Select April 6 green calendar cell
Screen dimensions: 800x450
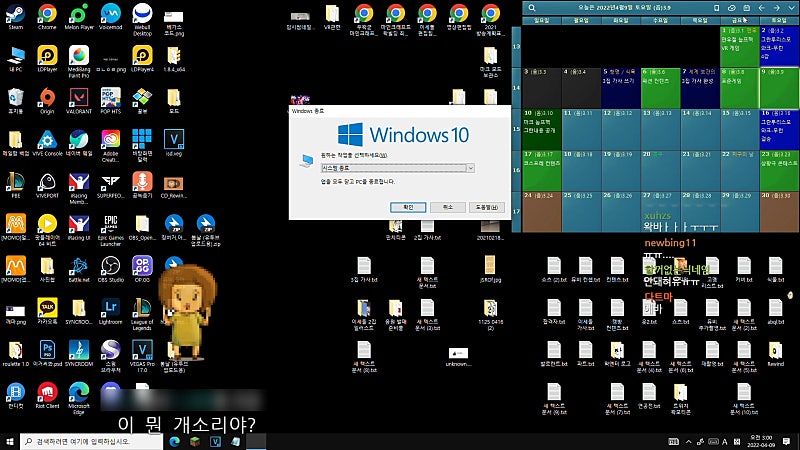[x=660, y=88]
